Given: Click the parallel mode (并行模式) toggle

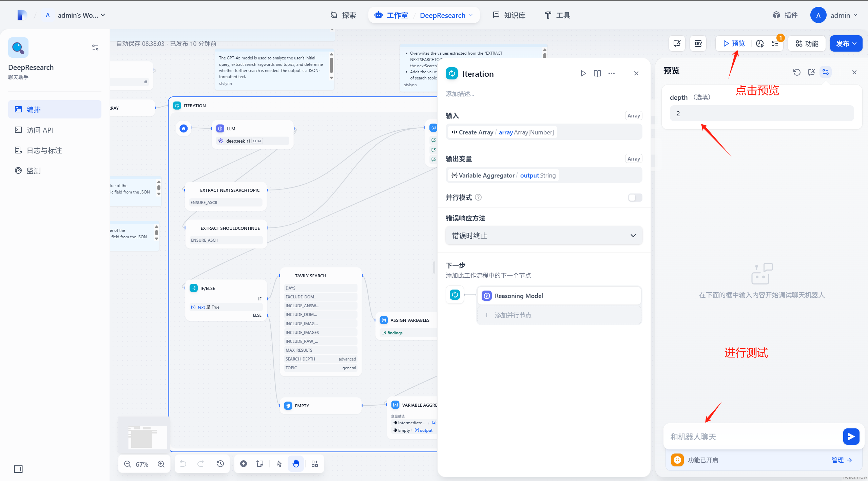Looking at the screenshot, I should pos(635,197).
